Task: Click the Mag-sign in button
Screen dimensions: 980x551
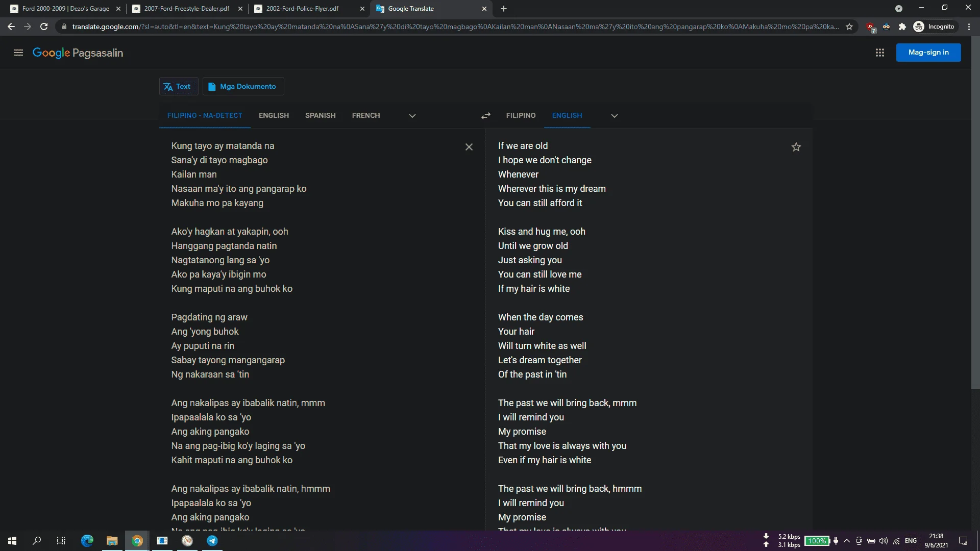Action: click(928, 53)
